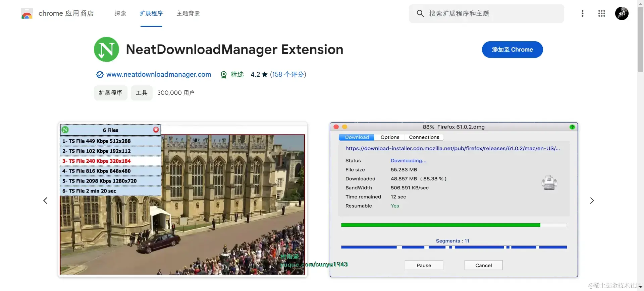Click the 精选 featured label
Viewport: 644px width, 291px height.
click(x=237, y=74)
